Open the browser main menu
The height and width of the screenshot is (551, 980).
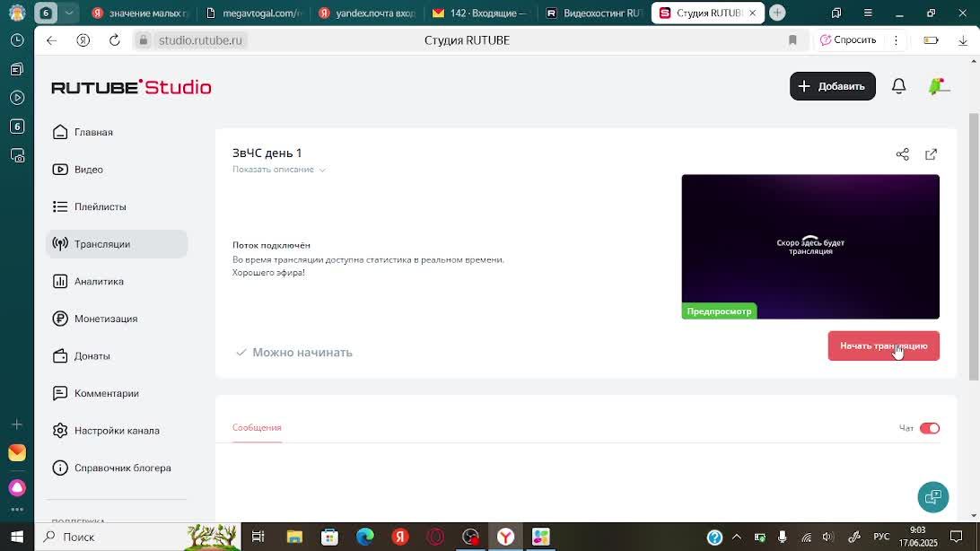868,13
